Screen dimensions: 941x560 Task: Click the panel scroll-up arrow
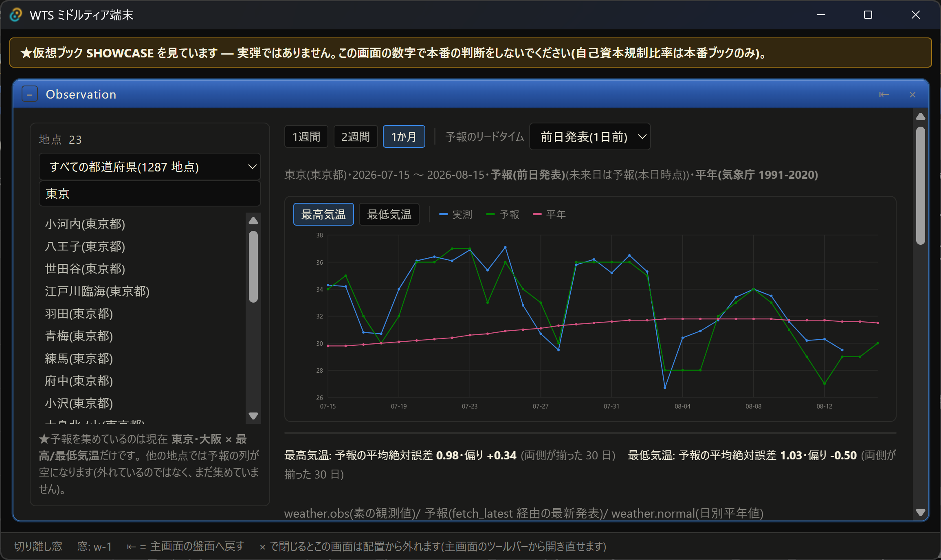(x=921, y=117)
